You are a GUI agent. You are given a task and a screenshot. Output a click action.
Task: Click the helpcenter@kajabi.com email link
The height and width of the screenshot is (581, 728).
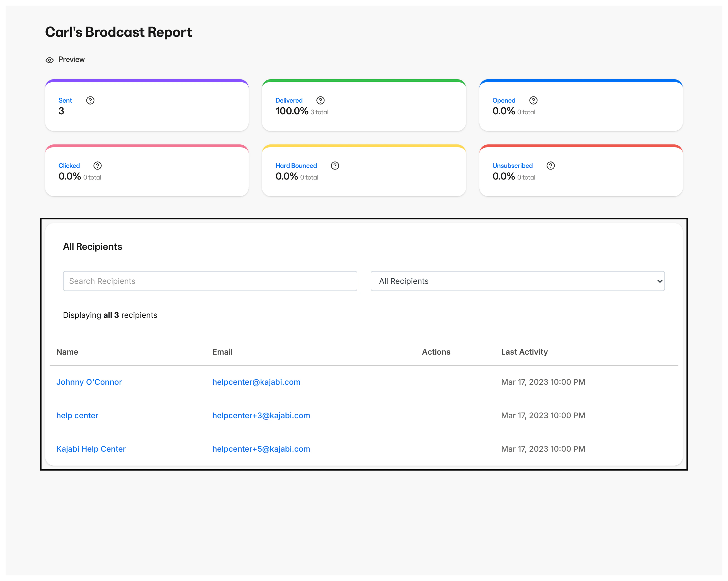(x=256, y=382)
